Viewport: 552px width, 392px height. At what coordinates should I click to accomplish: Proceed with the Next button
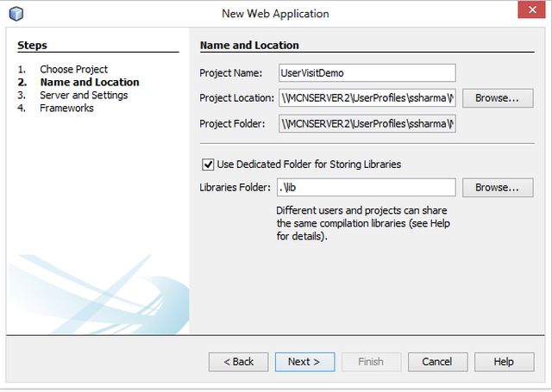pyautogui.click(x=304, y=362)
